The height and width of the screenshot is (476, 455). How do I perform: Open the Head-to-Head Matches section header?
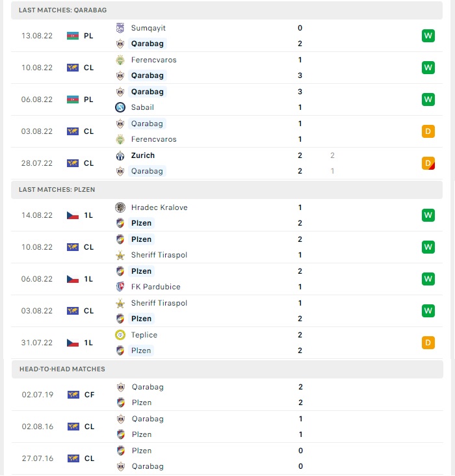227,369
